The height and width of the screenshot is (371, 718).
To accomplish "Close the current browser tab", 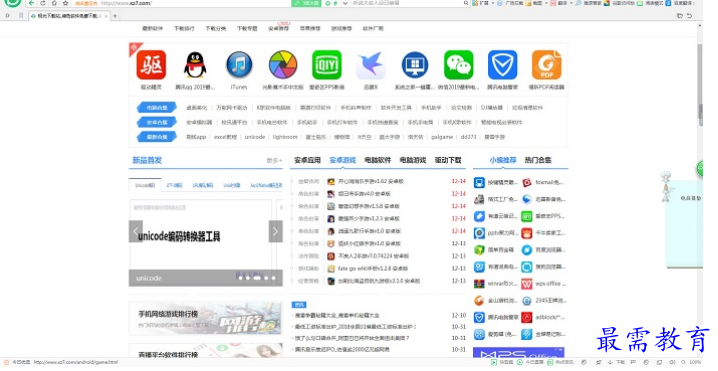I will [x=107, y=16].
